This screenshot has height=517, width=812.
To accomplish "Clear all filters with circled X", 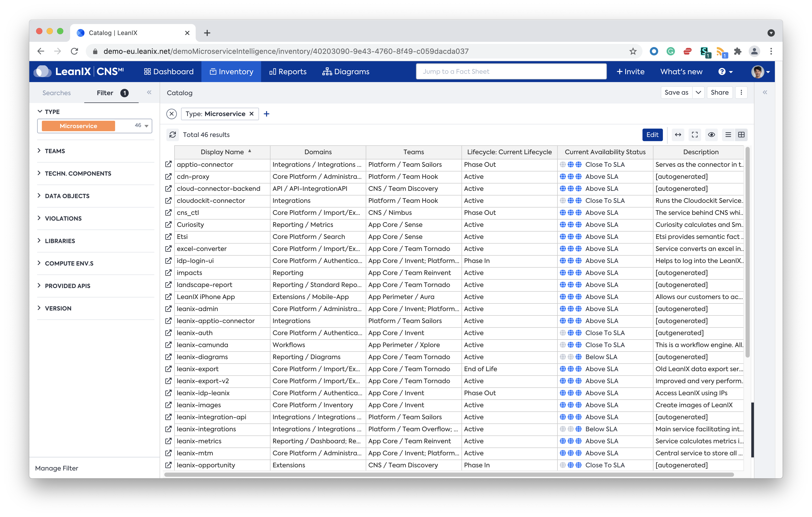I will [x=172, y=114].
